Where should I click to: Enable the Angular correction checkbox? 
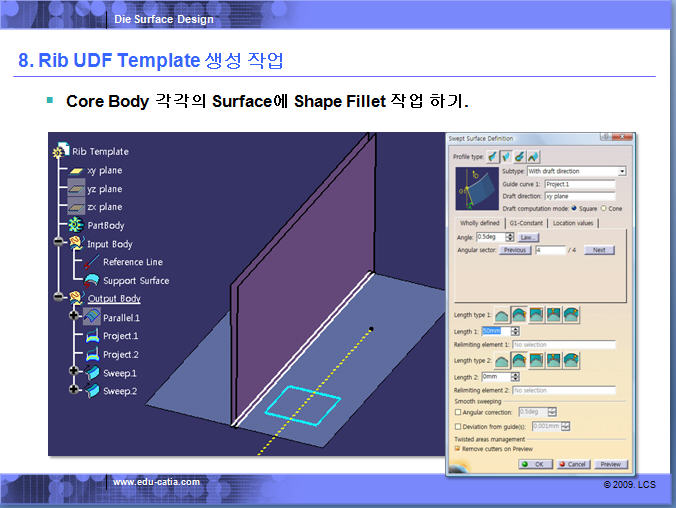pyautogui.click(x=459, y=412)
